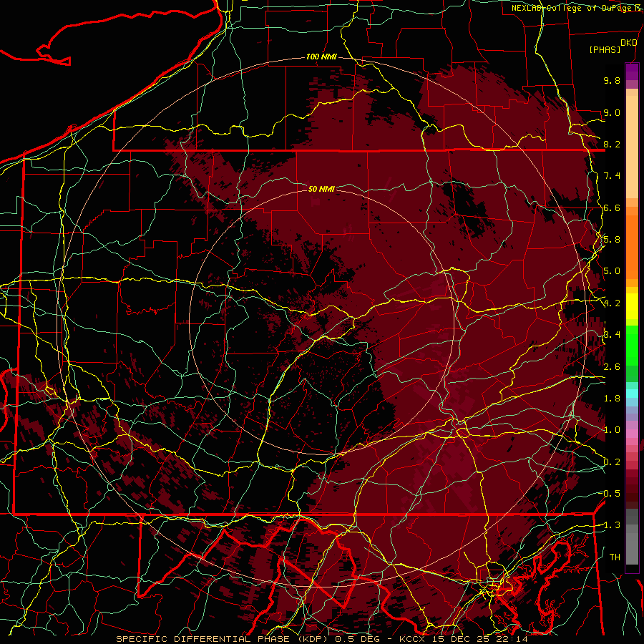Click the 5.0 value on the scale
The image size is (644, 644).
[x=612, y=271]
